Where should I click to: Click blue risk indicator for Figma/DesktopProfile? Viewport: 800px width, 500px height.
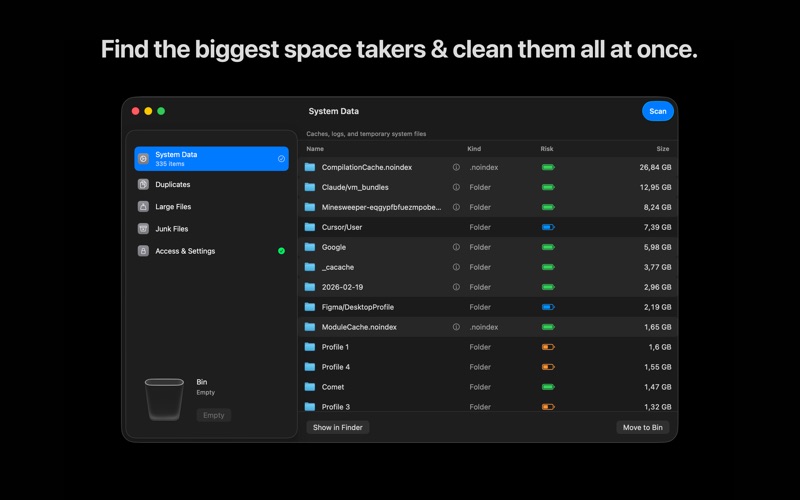coord(548,307)
